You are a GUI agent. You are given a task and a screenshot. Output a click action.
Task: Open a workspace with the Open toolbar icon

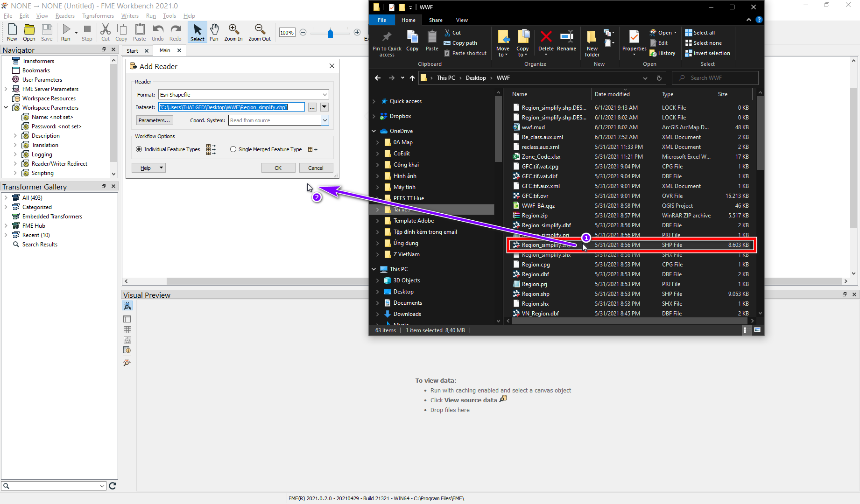pos(29,32)
